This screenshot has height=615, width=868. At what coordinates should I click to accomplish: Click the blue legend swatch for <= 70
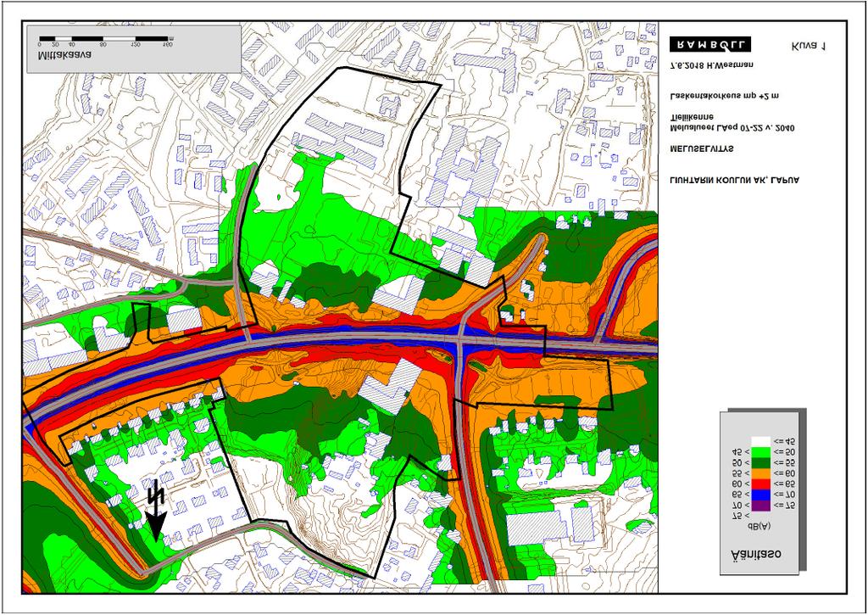(761, 495)
